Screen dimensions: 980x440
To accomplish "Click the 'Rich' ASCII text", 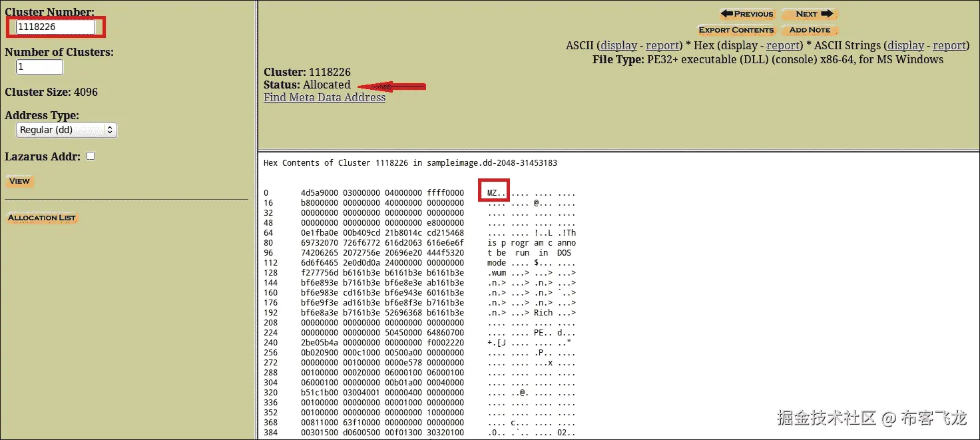I will pyautogui.click(x=543, y=313).
